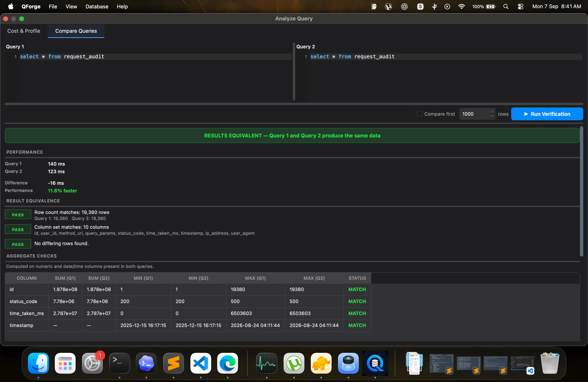The height and width of the screenshot is (382, 588).
Task: Click the Spotlight search icon
Action: tap(506, 7)
